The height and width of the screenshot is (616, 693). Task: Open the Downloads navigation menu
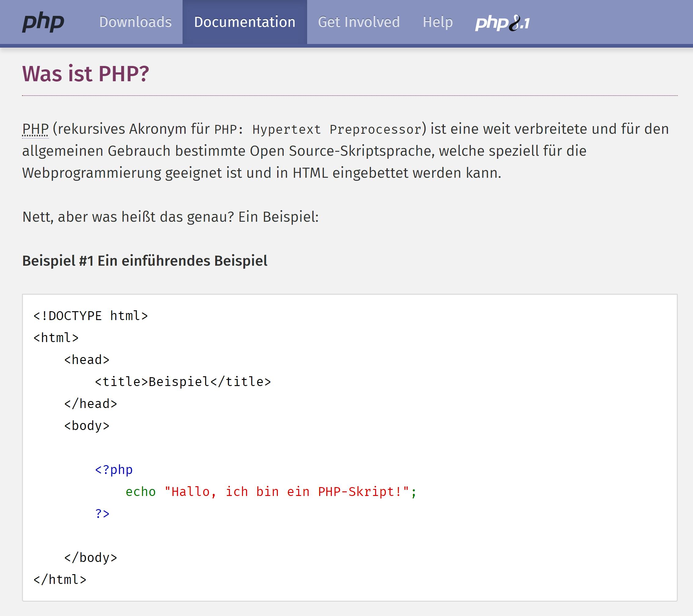[x=135, y=22]
